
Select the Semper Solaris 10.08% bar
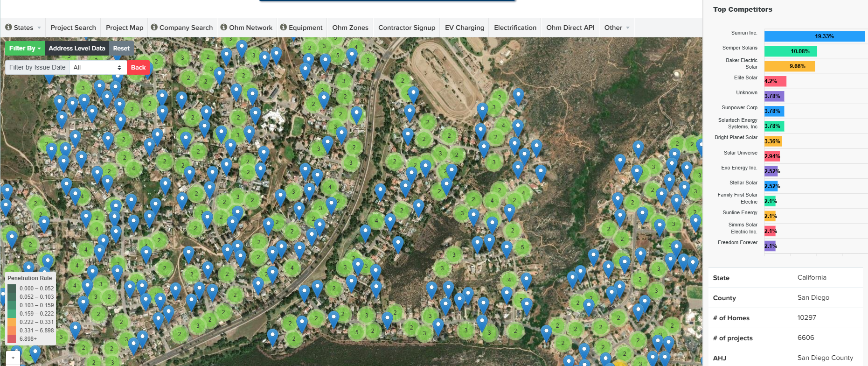(x=791, y=51)
